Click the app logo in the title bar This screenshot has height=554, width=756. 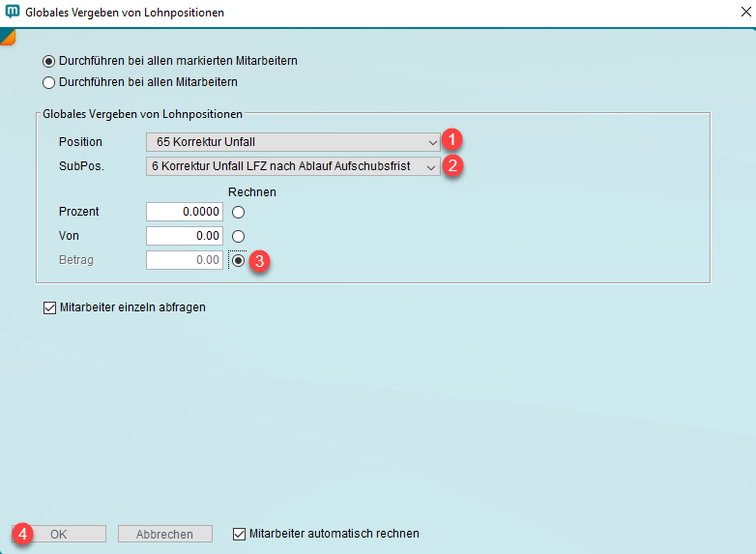click(14, 13)
